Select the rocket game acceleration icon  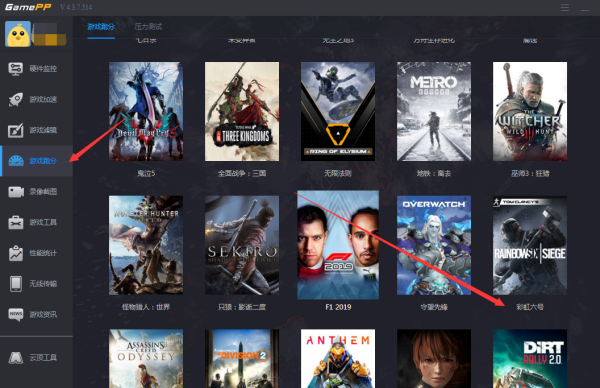click(x=16, y=99)
